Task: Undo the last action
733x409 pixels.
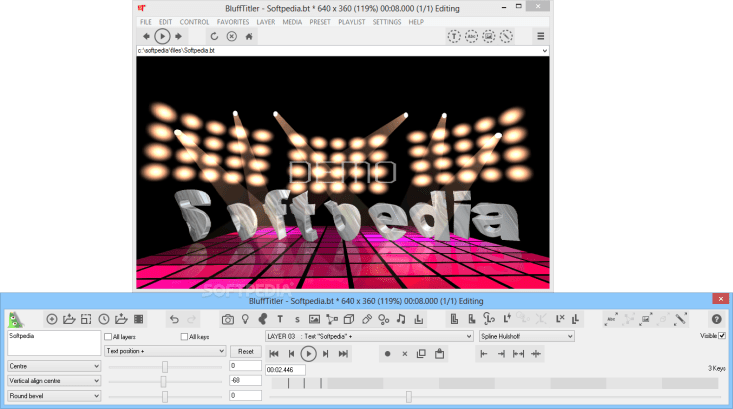Action: click(174, 319)
